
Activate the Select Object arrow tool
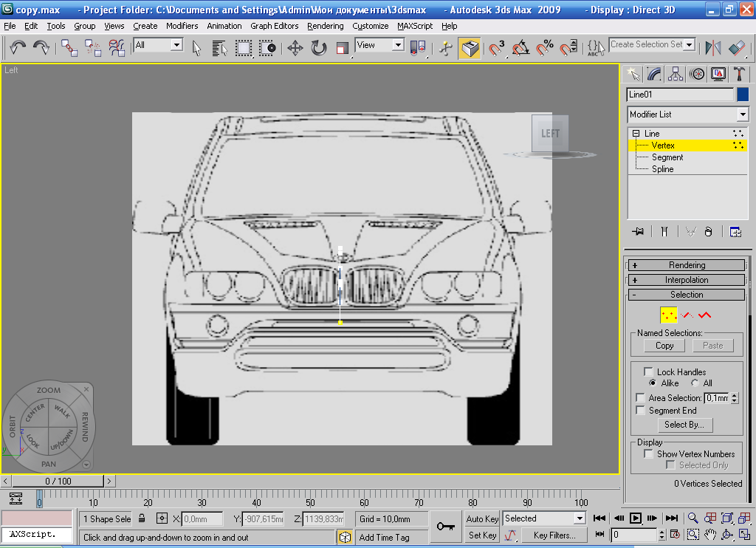pos(196,48)
